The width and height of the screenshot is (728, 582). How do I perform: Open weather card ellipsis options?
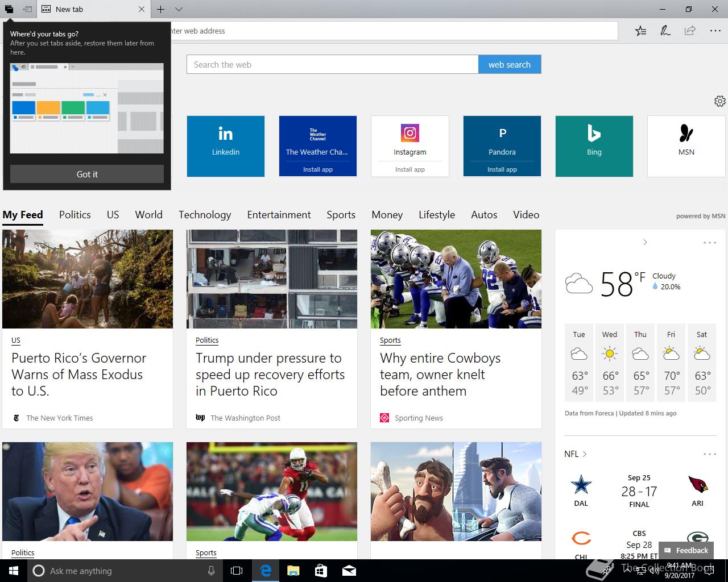[710, 243]
